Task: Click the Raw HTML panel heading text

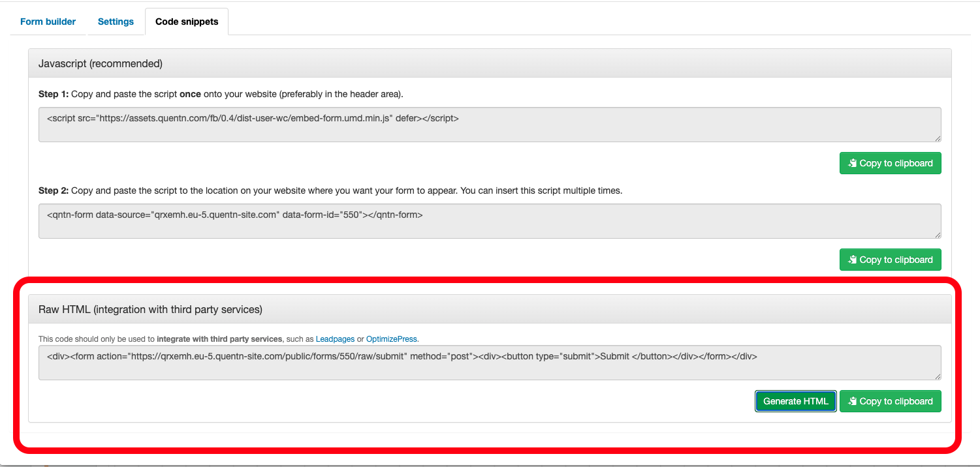Action: [150, 310]
